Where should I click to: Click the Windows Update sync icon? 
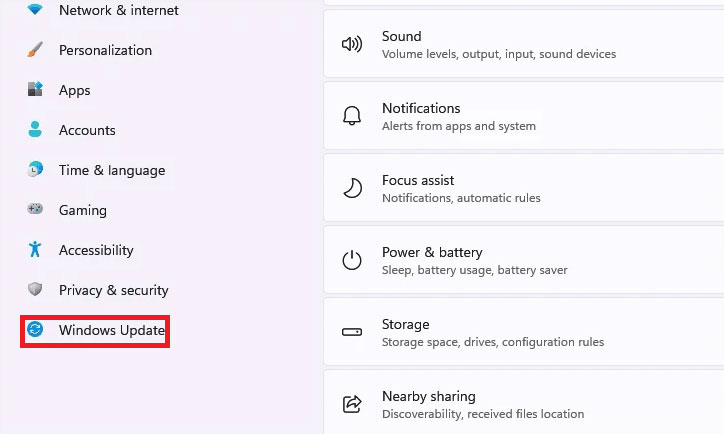click(x=36, y=330)
